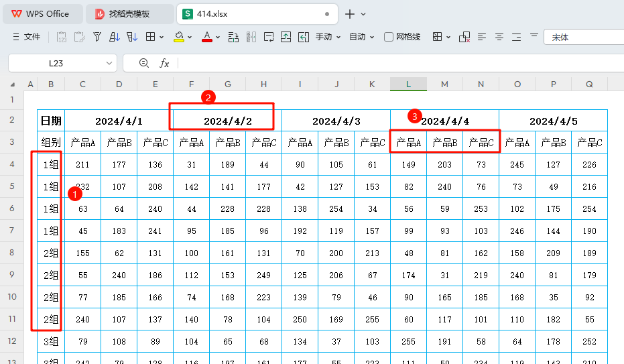Click the formula bar input field
The height and width of the screenshot is (364, 624).
pyautogui.click(x=401, y=63)
